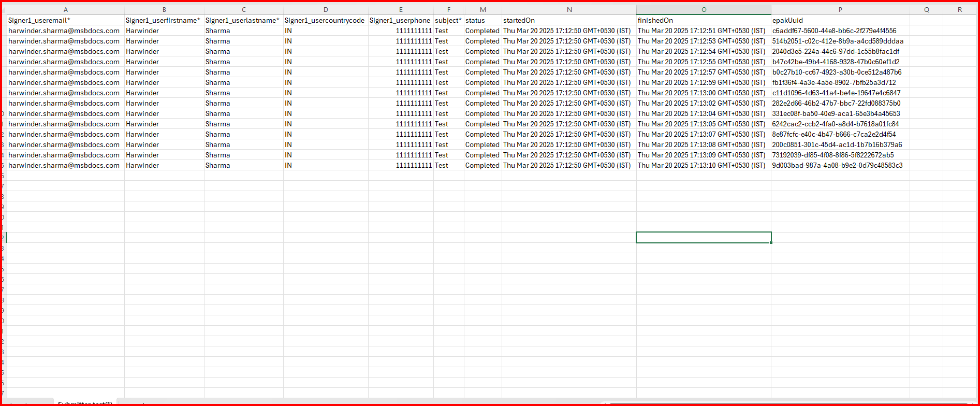Select the epakUuid header cell
The height and width of the screenshot is (406, 980).
coord(787,20)
